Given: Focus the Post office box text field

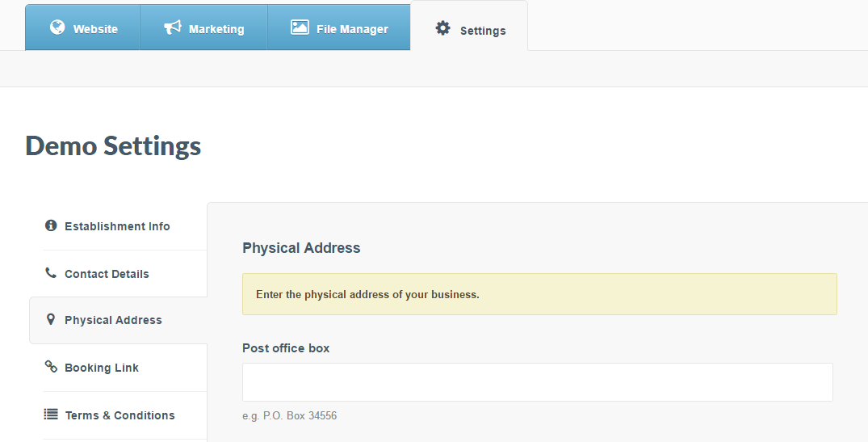Looking at the screenshot, I should click(537, 382).
